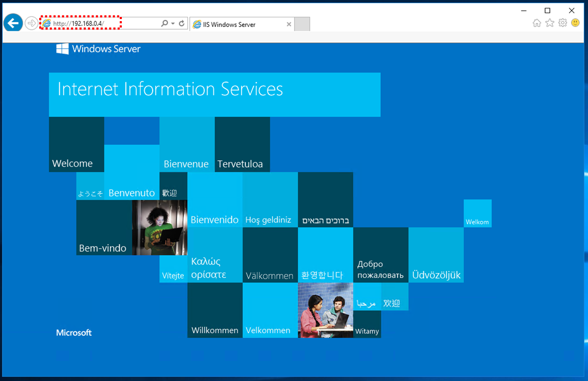The image size is (588, 381).
Task: Refresh the page with the reload icon
Action: point(182,23)
